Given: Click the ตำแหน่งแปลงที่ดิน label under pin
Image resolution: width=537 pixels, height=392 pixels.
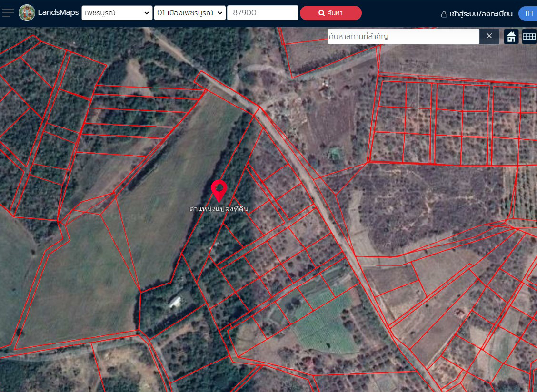Looking at the screenshot, I should [219, 209].
